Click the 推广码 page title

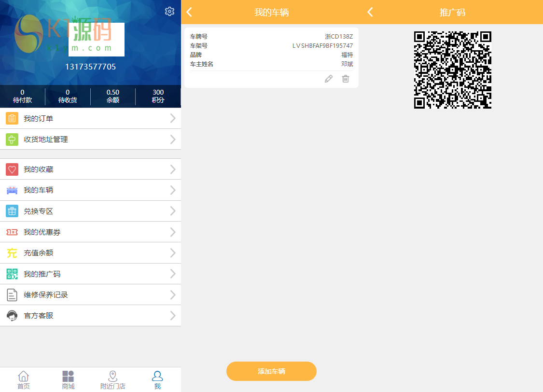tap(453, 13)
